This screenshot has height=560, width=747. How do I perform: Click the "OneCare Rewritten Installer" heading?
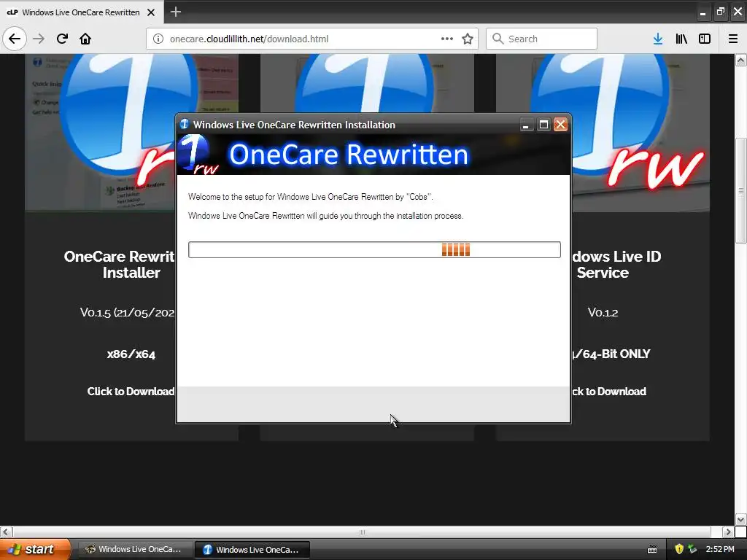120,264
